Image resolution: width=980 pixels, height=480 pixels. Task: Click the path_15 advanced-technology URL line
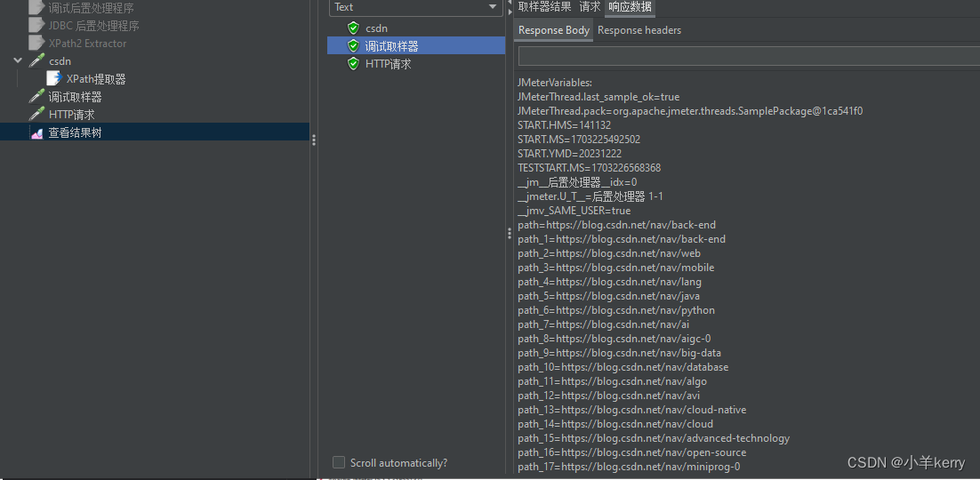pos(654,439)
